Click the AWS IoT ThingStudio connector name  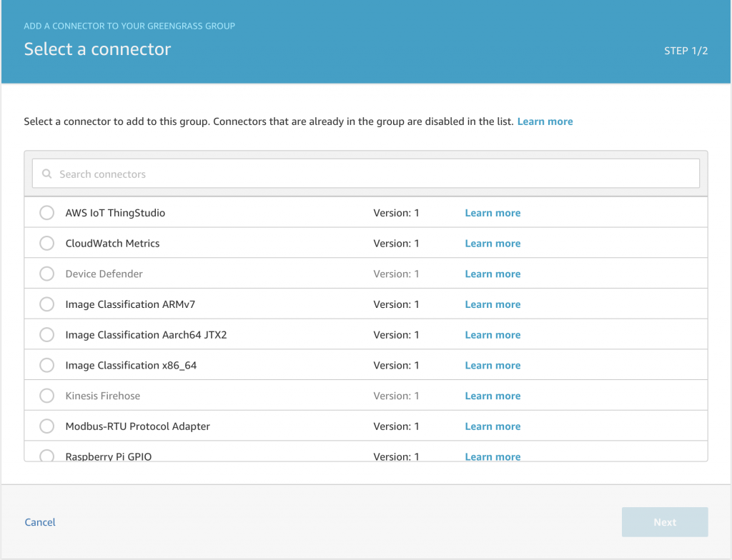point(115,213)
